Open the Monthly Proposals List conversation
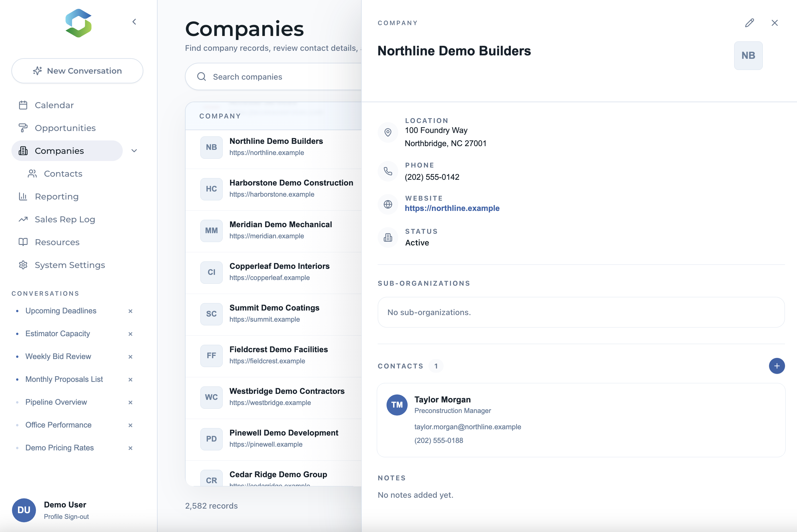 (x=64, y=379)
